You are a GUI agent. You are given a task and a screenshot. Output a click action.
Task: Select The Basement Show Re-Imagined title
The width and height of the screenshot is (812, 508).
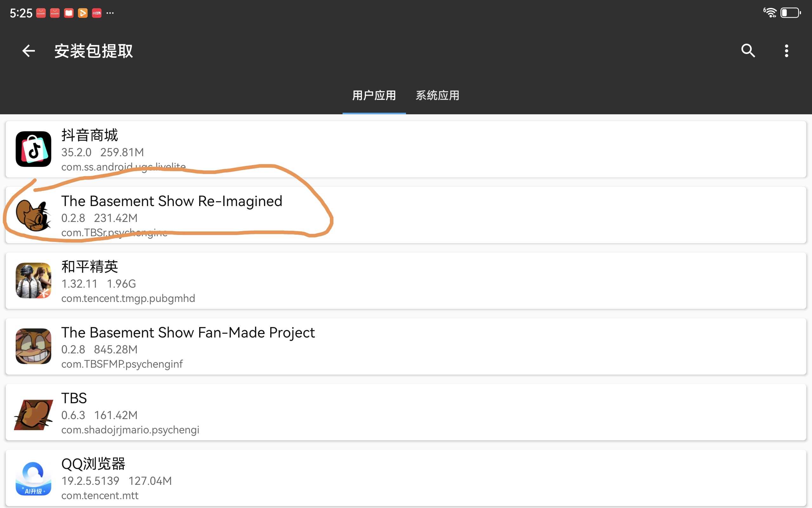[172, 201]
